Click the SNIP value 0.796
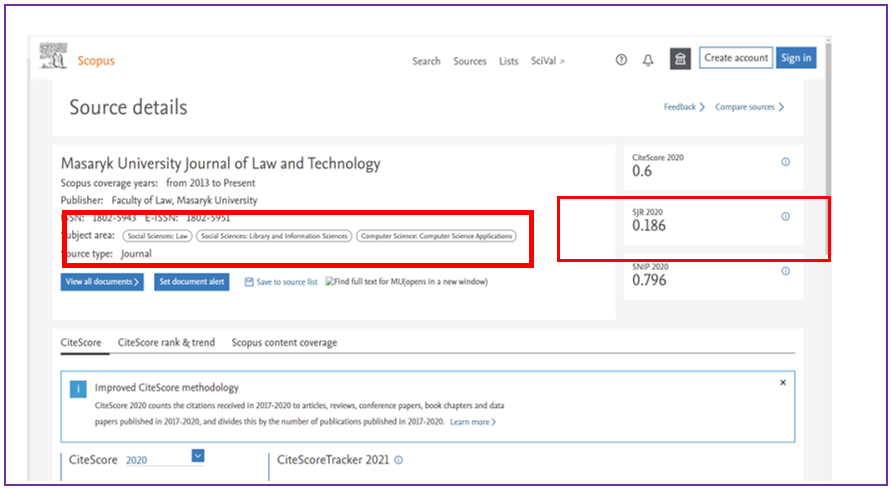The width and height of the screenshot is (891, 488). pyautogui.click(x=649, y=280)
